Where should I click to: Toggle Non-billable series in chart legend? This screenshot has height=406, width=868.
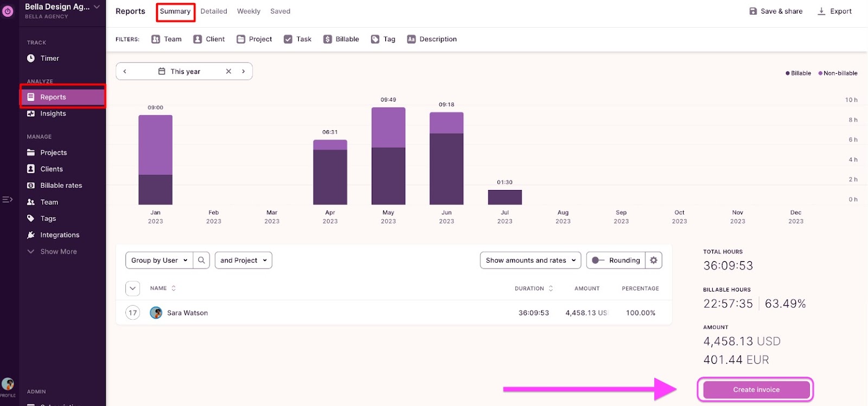point(838,73)
